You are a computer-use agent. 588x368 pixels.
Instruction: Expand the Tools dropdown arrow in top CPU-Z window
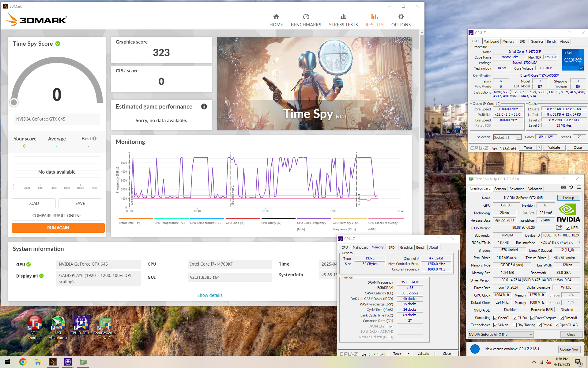pos(539,148)
